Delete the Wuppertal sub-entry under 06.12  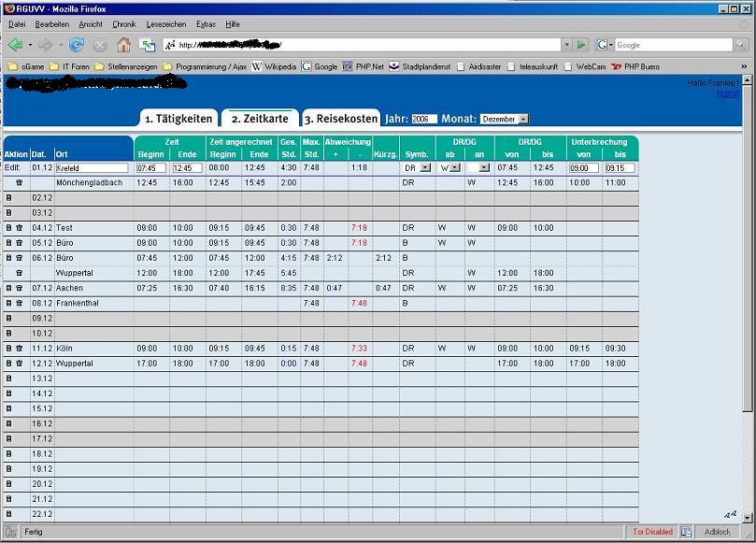pyautogui.click(x=19, y=273)
